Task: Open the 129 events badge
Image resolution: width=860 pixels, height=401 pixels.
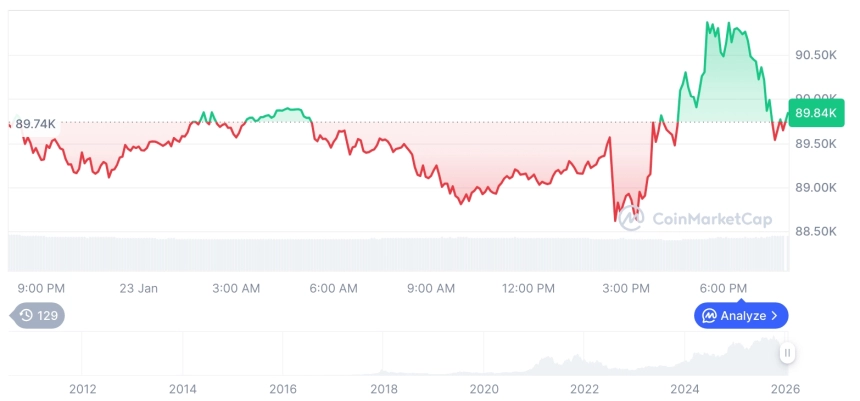Action: click(39, 316)
